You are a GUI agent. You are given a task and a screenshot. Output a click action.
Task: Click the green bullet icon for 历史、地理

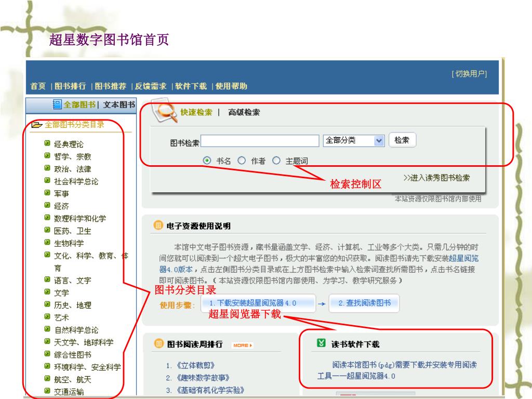47,304
